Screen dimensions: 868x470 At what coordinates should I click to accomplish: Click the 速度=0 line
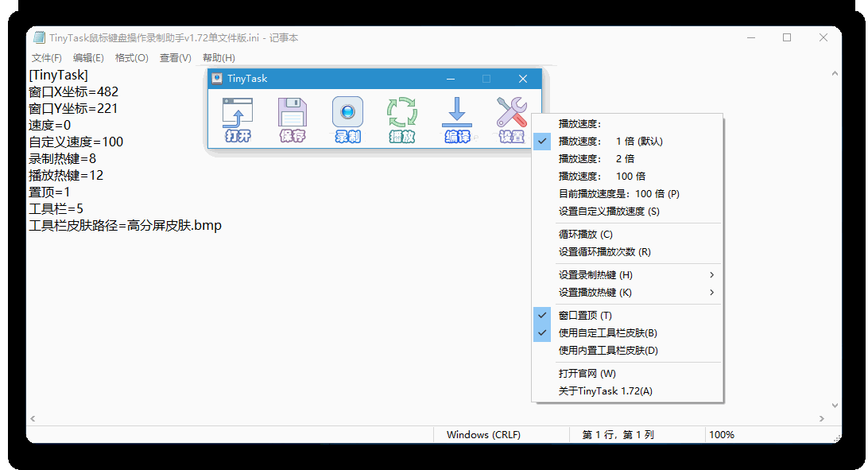(x=50, y=125)
